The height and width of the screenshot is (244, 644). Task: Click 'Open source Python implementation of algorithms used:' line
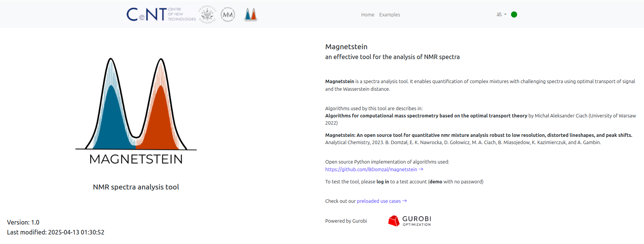pyautogui.click(x=387, y=162)
